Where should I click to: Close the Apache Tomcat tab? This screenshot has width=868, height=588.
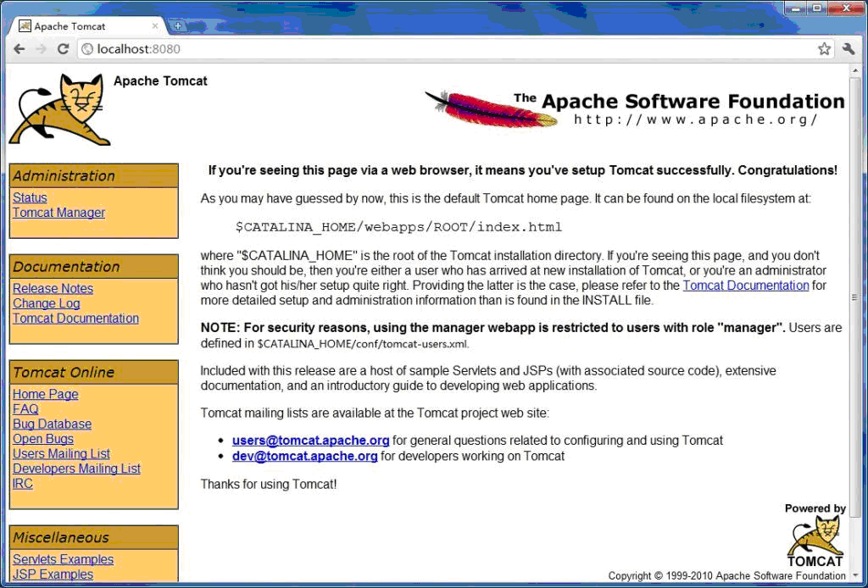tap(155, 26)
